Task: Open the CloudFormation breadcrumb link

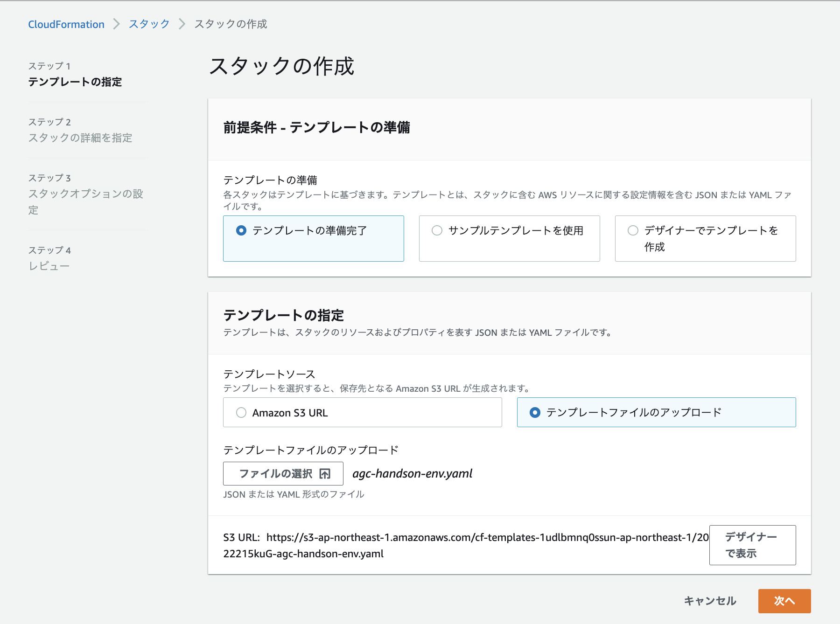Action: 66,24
